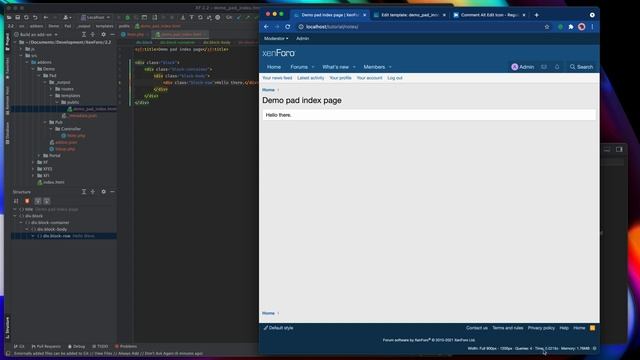
Task: Expand the What's new menu arrow
Action: (354, 67)
